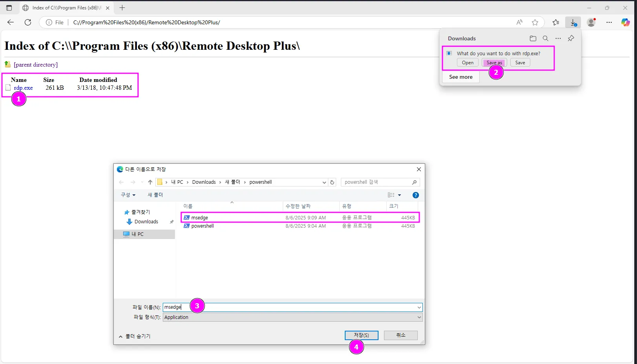
Task: Sort listing by Size column
Action: coord(49,80)
